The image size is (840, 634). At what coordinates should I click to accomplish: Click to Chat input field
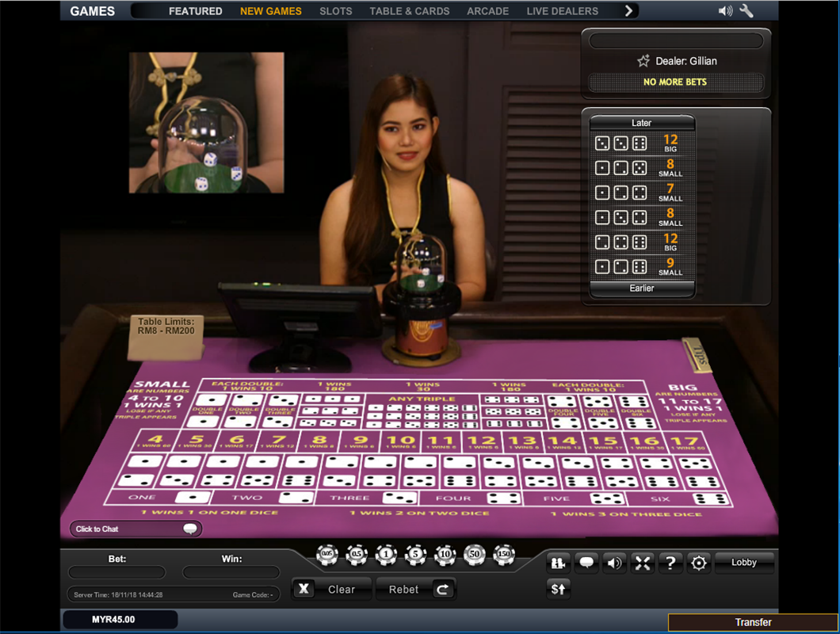click(x=128, y=529)
